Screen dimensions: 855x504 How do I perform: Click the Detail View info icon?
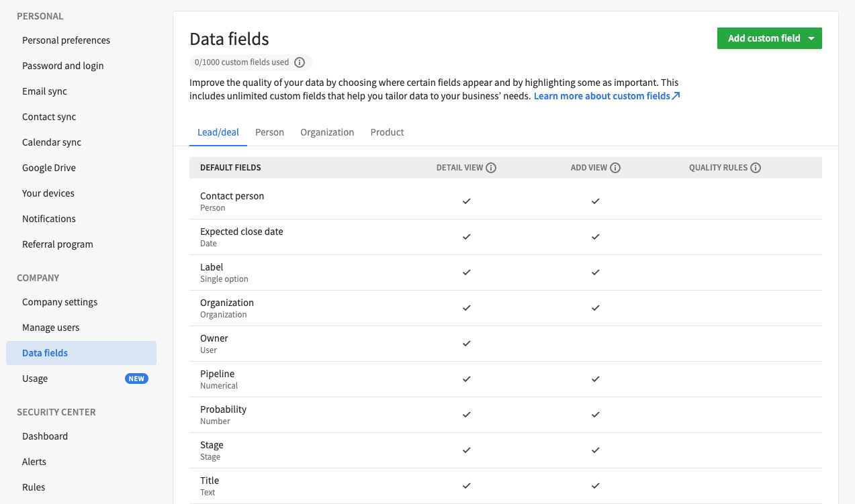pos(491,167)
